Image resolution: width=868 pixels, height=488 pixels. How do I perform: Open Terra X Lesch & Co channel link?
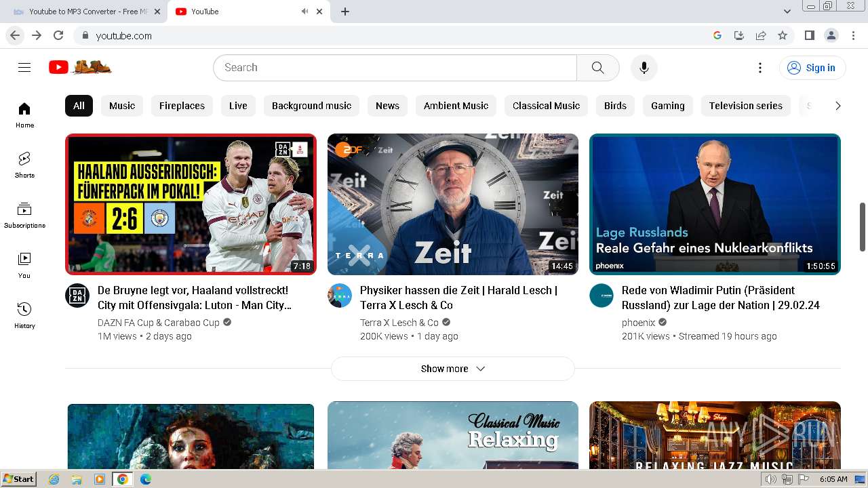[x=399, y=323]
